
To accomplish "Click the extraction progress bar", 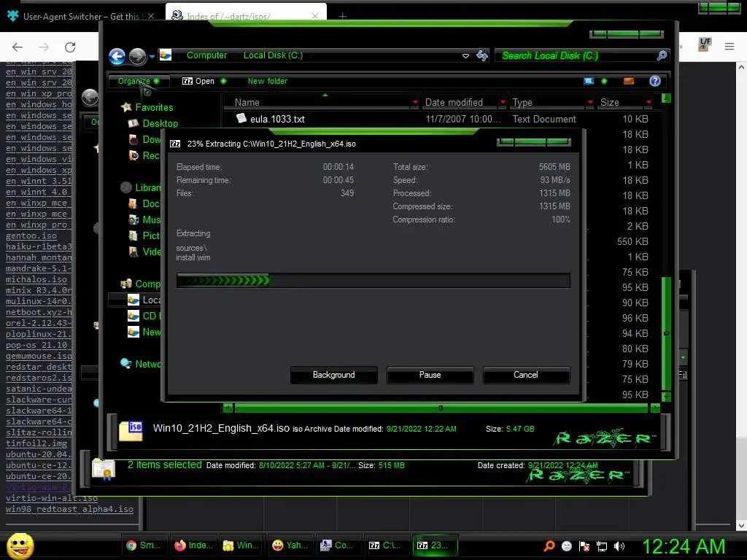I will [373, 281].
